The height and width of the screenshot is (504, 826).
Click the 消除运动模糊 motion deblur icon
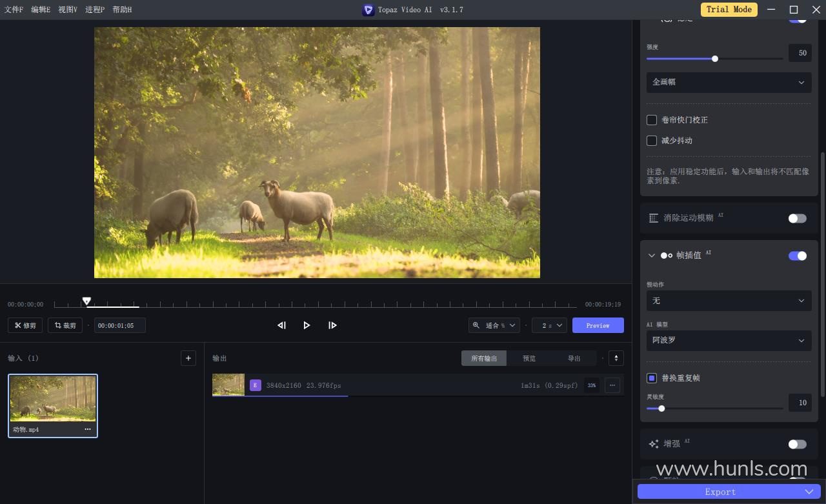point(654,218)
